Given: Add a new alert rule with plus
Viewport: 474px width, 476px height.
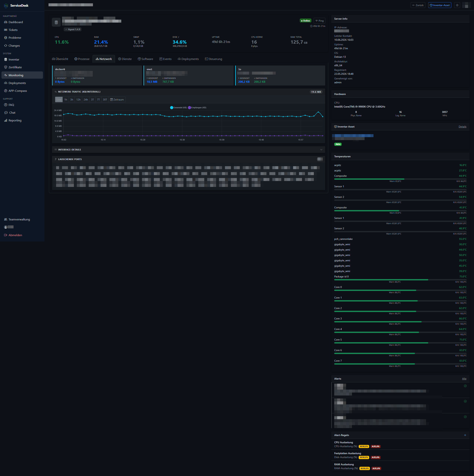Looking at the screenshot, I should click(x=465, y=435).
